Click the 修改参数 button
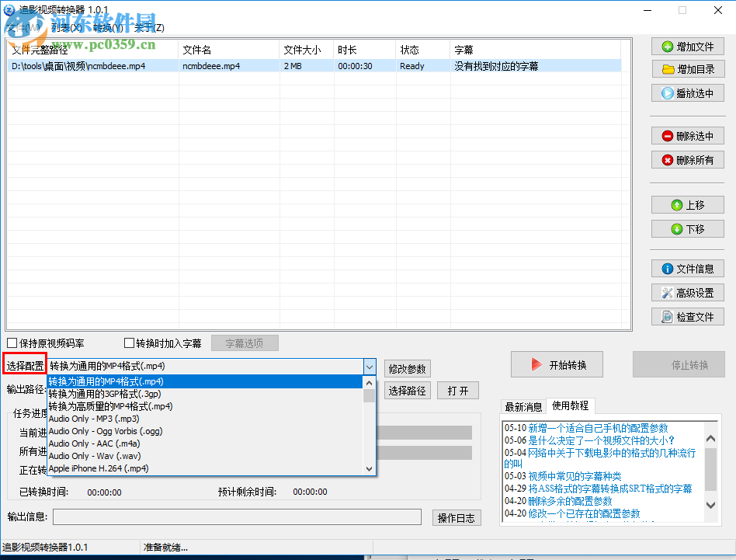The width and height of the screenshot is (736, 560). 407,369
